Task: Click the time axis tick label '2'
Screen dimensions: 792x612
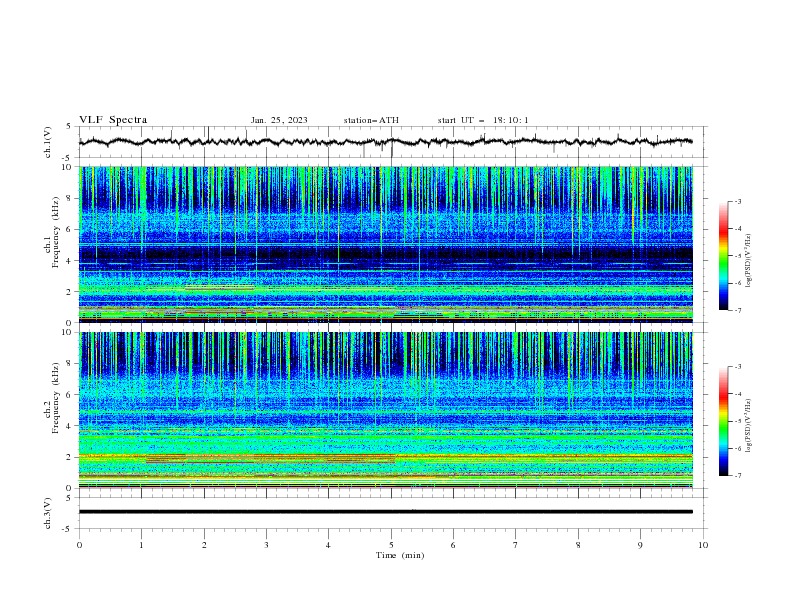Action: pyautogui.click(x=204, y=545)
